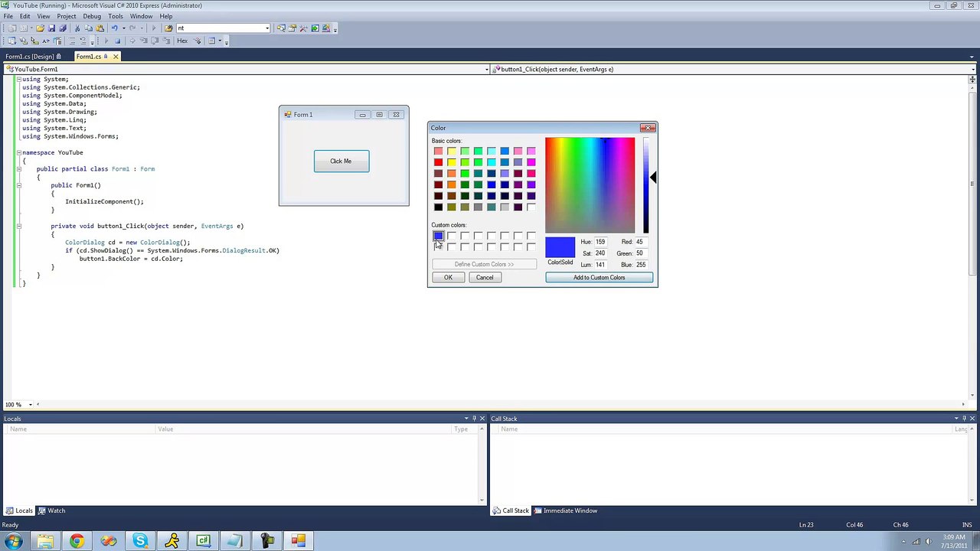The width and height of the screenshot is (980, 551).
Task: Click Add to Custom Colors button
Action: (x=599, y=277)
